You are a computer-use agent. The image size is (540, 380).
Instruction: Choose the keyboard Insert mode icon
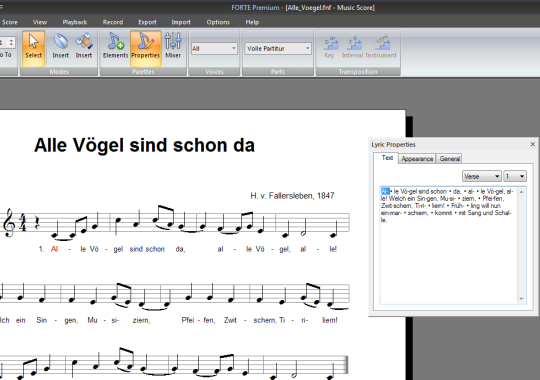[x=84, y=46]
